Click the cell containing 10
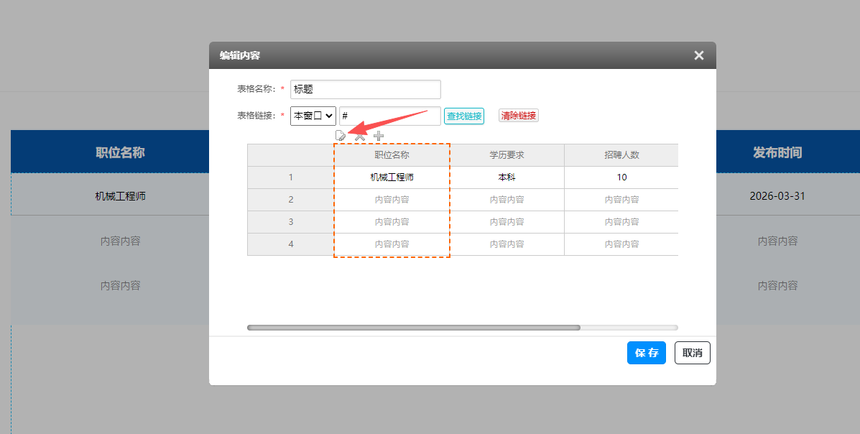The height and width of the screenshot is (434, 860). coord(621,177)
